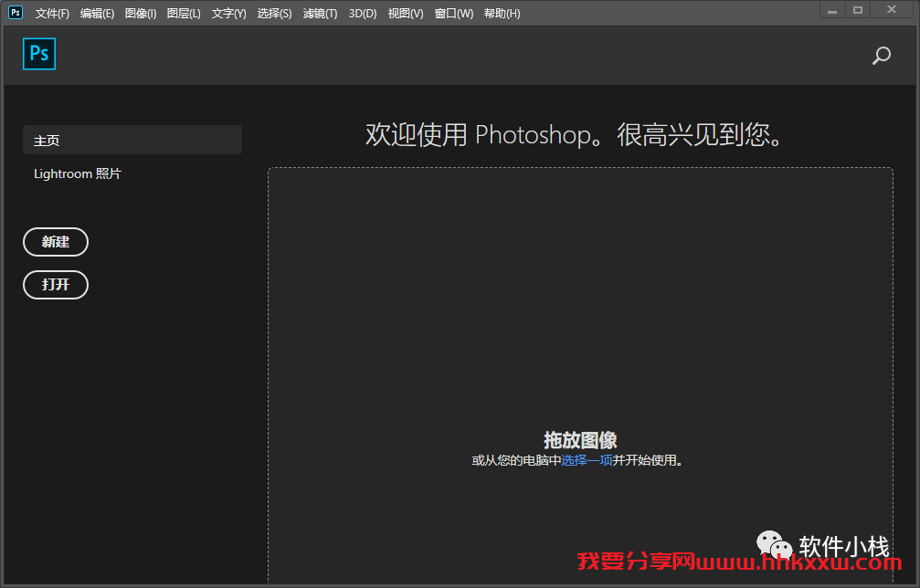
Task: Open the 文字(Y) menu
Action: point(228,14)
